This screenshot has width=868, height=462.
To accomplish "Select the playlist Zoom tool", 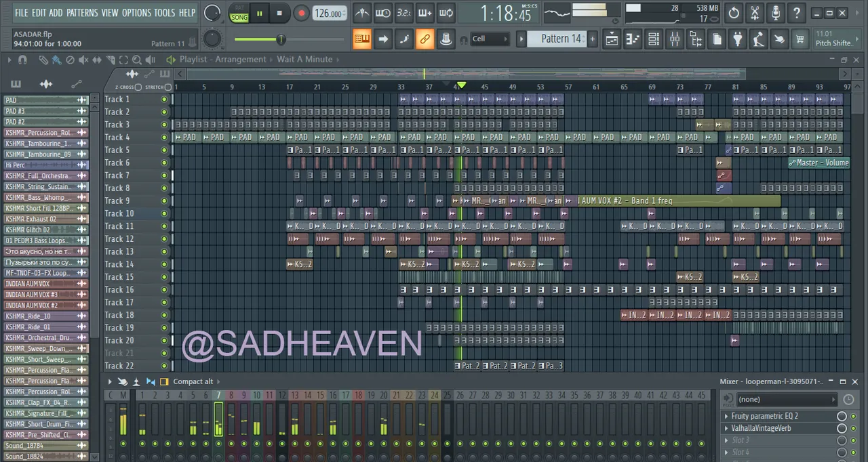I will (x=138, y=60).
